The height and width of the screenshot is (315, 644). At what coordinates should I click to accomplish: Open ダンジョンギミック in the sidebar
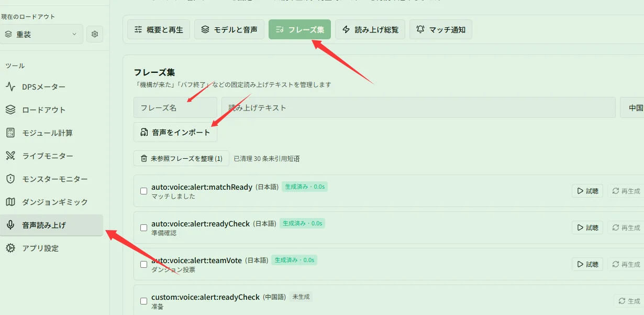click(51, 202)
